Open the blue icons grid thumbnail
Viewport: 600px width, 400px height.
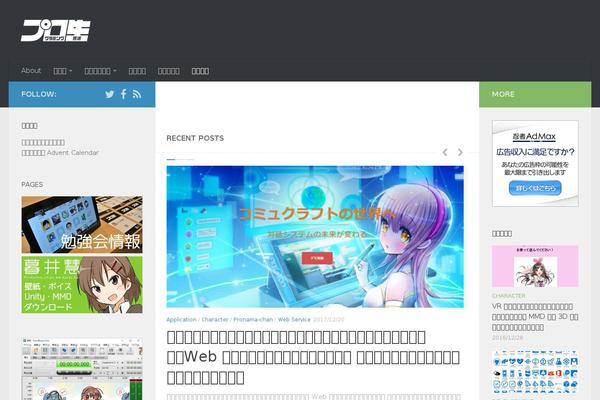pyautogui.click(x=535, y=372)
